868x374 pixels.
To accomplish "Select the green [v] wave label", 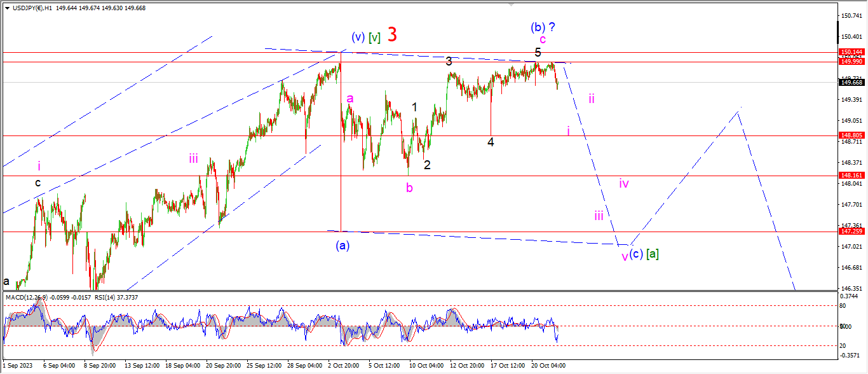I will pyautogui.click(x=375, y=38).
